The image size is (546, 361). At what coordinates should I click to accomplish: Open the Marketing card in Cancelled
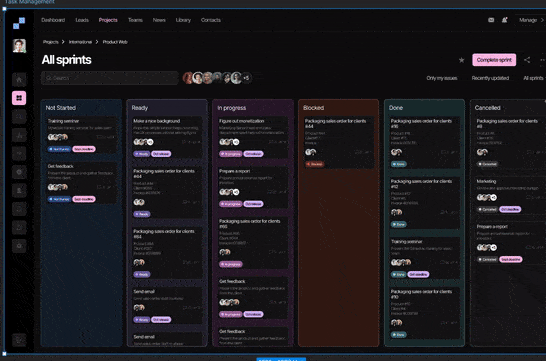click(x=510, y=196)
